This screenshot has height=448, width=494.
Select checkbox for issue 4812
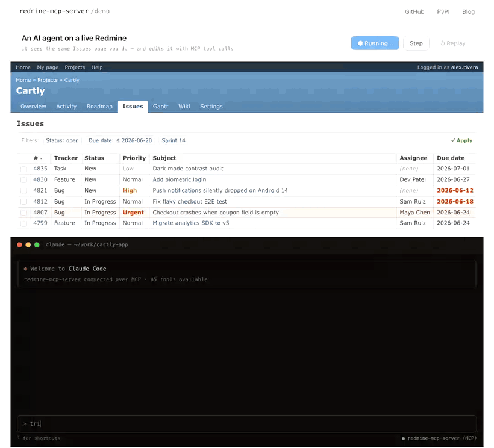point(23,202)
